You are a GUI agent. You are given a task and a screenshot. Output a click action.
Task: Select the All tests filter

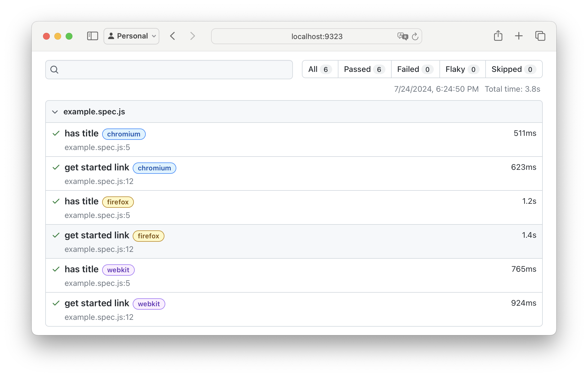tap(320, 69)
